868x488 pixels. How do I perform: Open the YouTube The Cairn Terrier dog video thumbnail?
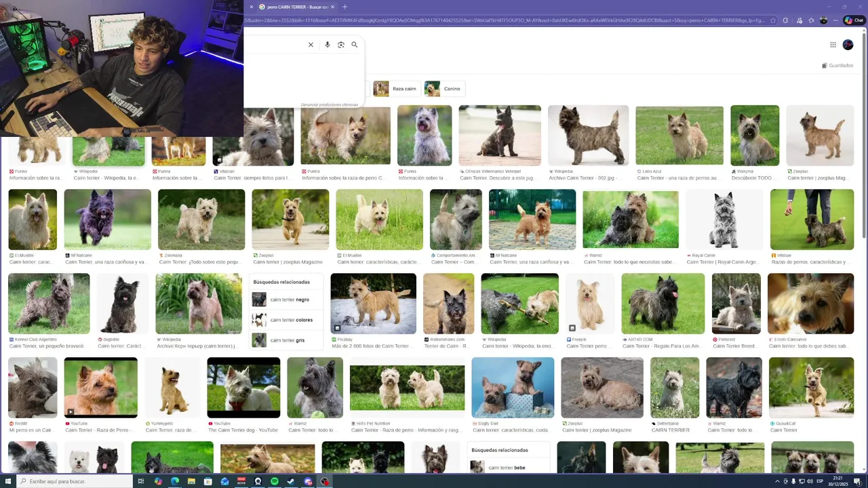tap(243, 387)
